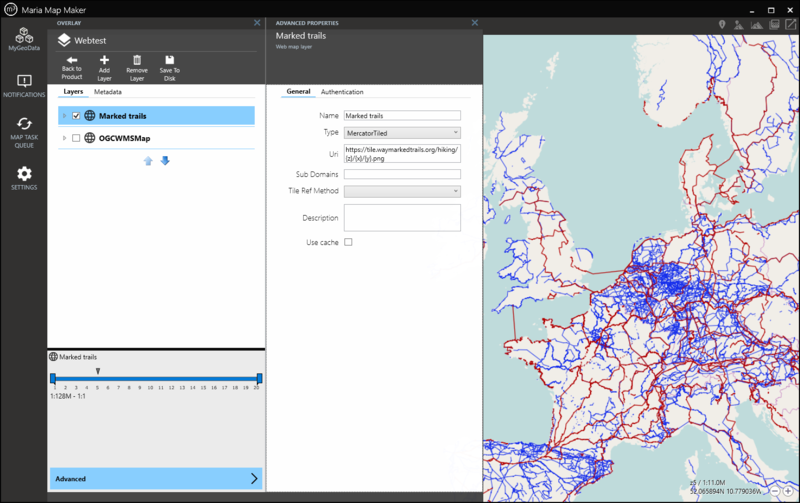800x503 pixels.
Task: Click the Sub Domains input field
Action: 402,174
